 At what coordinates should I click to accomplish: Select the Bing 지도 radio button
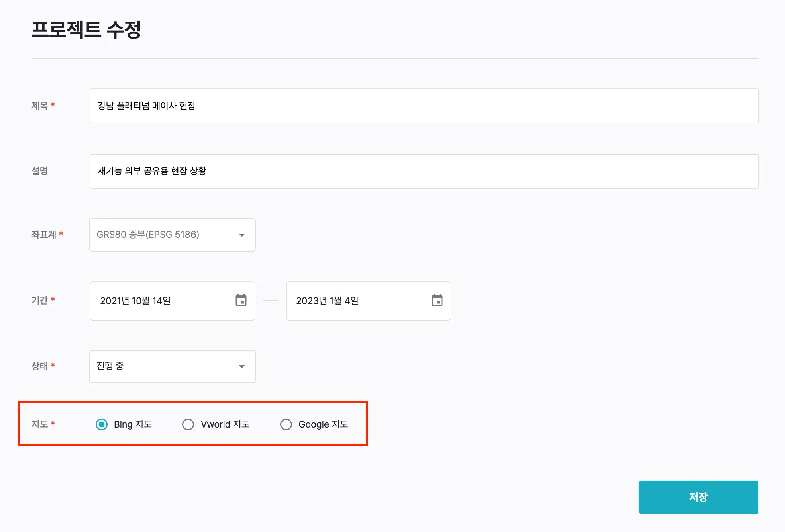tap(102, 424)
